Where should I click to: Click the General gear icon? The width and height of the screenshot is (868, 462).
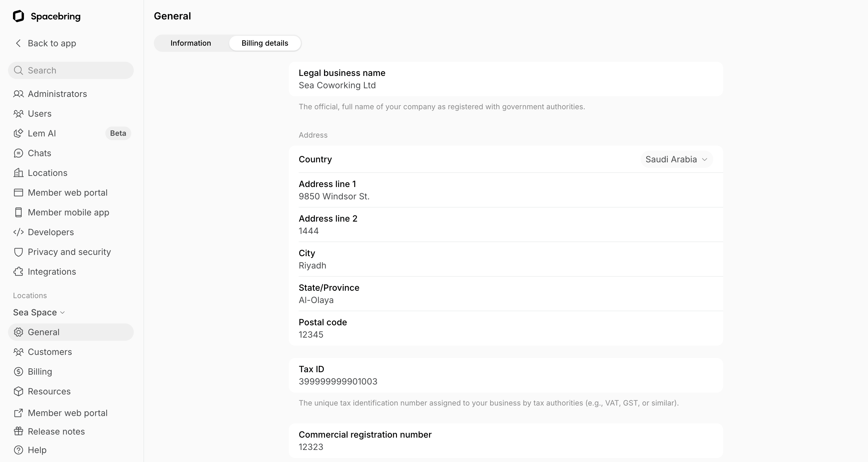point(18,332)
